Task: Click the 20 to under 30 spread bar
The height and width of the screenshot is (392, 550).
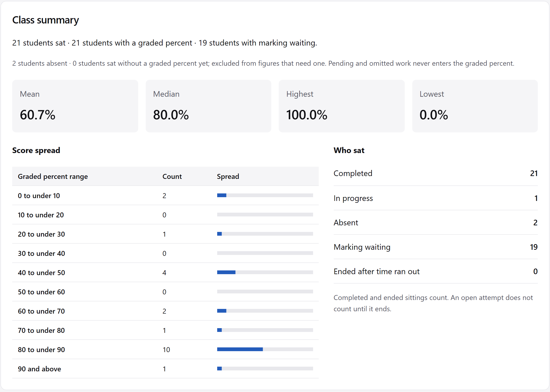Action: click(x=265, y=234)
